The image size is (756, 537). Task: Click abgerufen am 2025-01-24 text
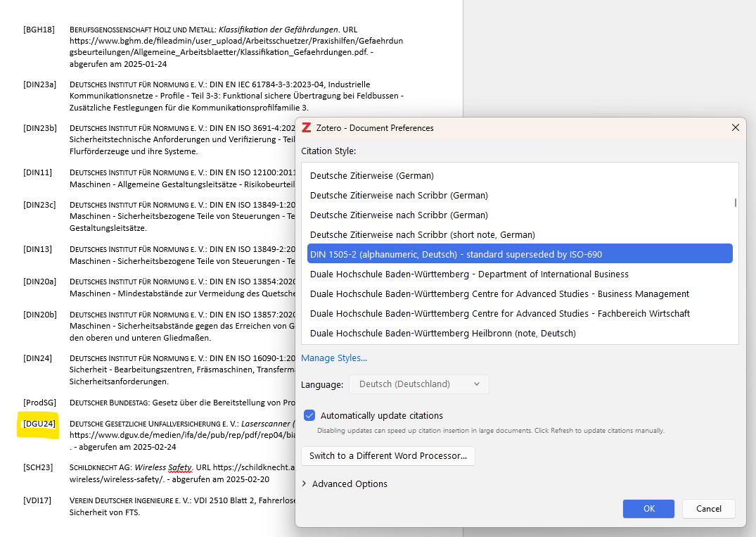(x=118, y=63)
